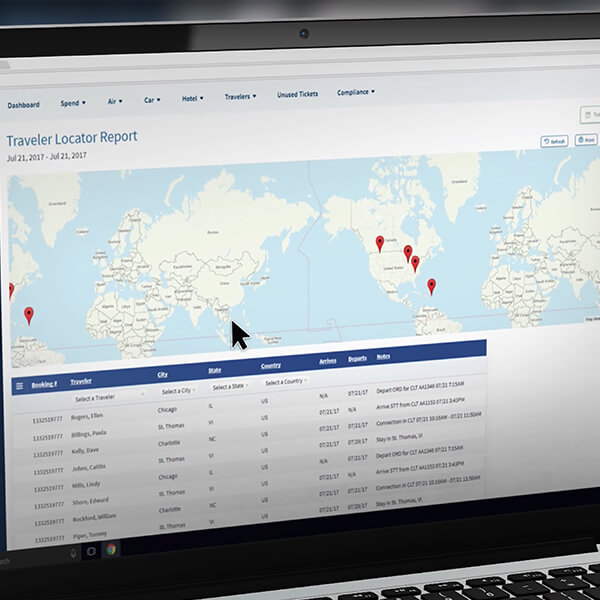Viewport: 600px width, 600px height.
Task: Expand the Spend menu
Action: (73, 103)
